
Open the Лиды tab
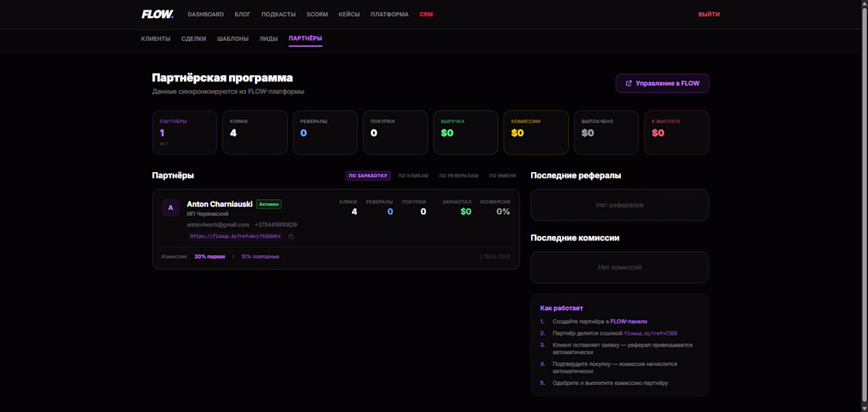coord(268,39)
